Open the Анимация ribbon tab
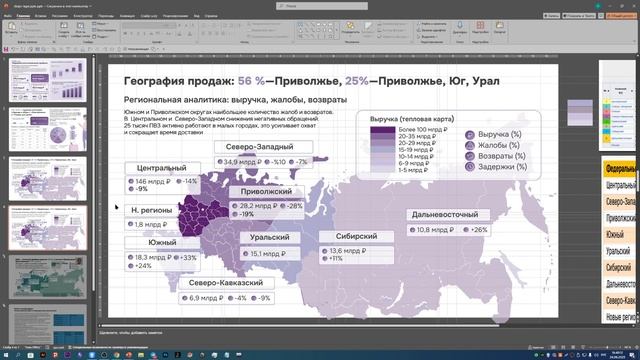The image size is (640, 360). 127,16
